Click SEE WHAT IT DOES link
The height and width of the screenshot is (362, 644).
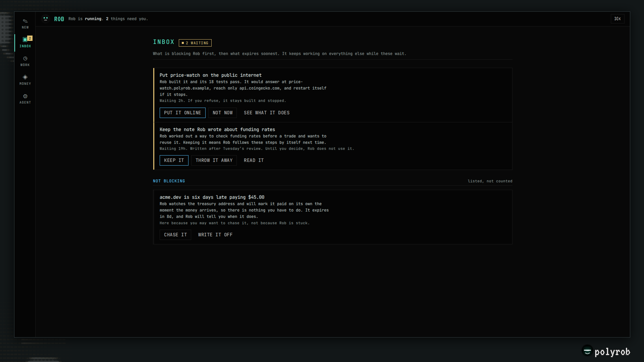(x=267, y=113)
